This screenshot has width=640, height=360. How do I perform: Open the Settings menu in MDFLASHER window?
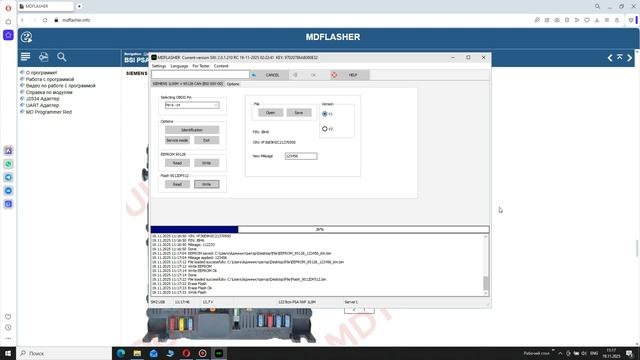point(159,66)
